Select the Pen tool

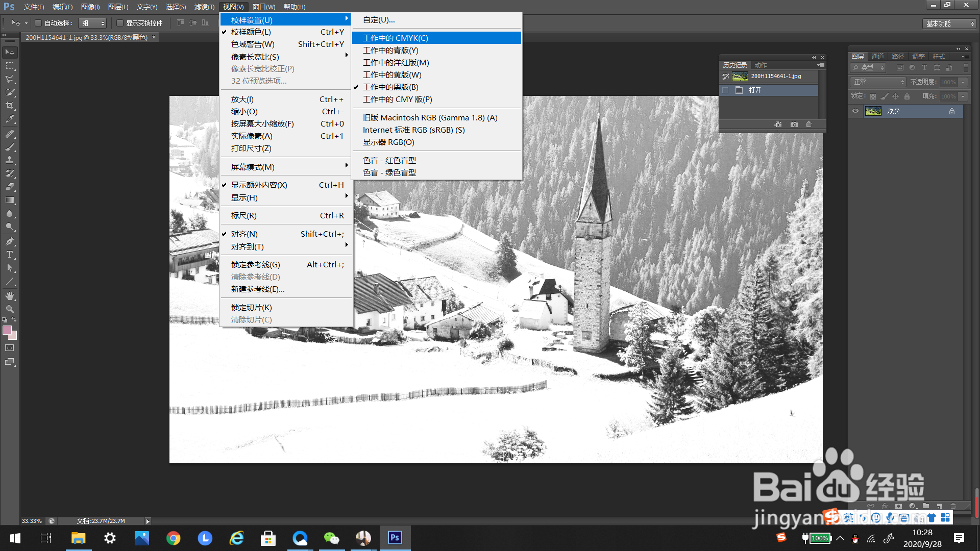tap(10, 241)
